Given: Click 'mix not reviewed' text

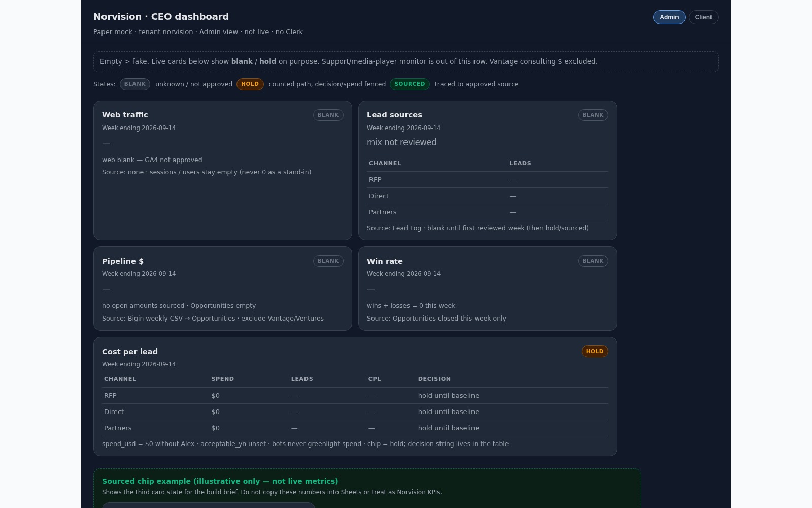Looking at the screenshot, I should 401,143.
